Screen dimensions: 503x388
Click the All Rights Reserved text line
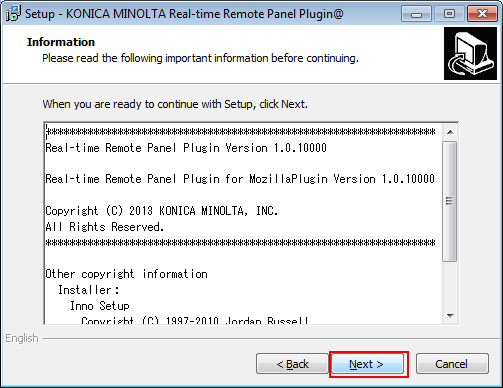click(105, 227)
